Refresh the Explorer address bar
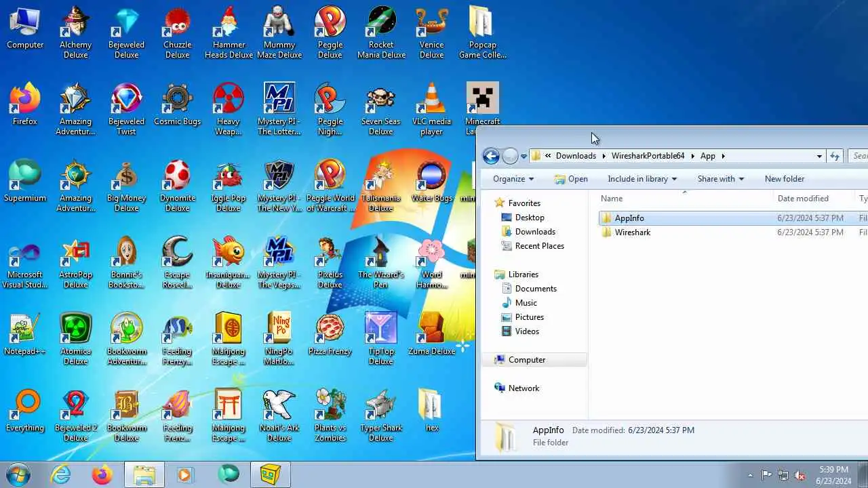Viewport: 868px width, 488px height. point(835,156)
